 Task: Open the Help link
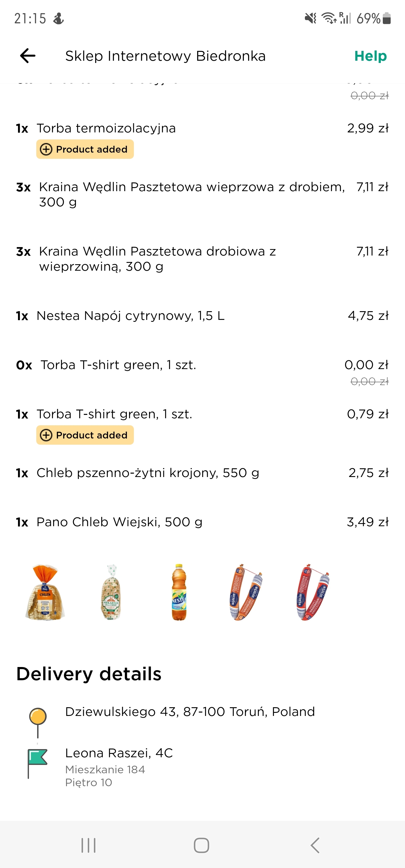tap(370, 56)
